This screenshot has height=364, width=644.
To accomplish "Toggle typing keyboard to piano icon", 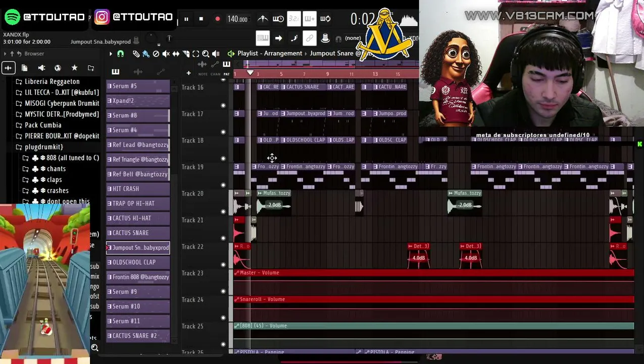I will pyautogui.click(x=262, y=38).
